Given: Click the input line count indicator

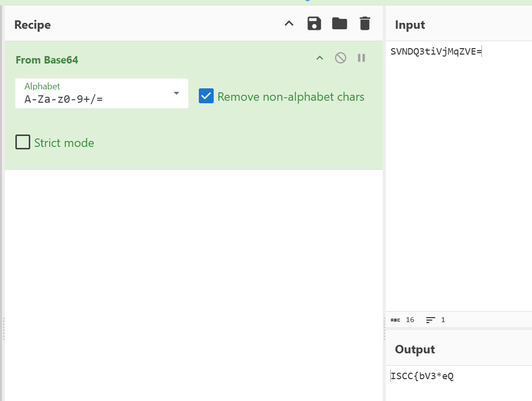Looking at the screenshot, I should point(435,320).
